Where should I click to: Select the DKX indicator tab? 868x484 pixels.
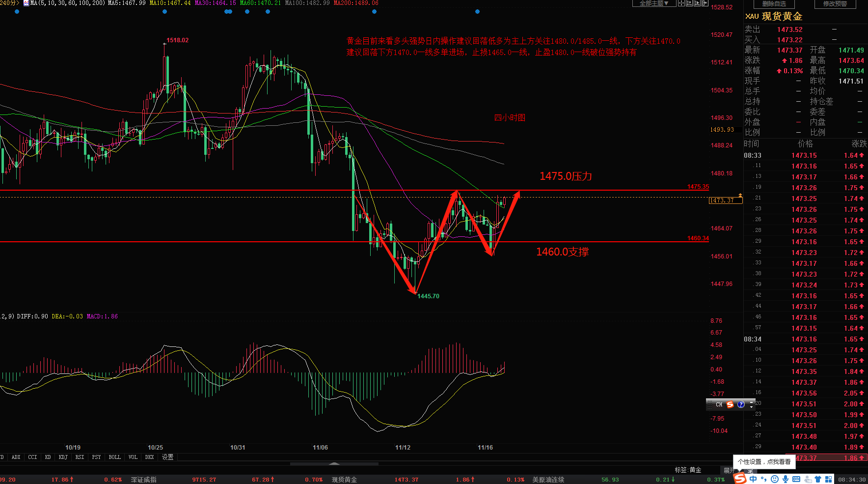[x=149, y=457]
